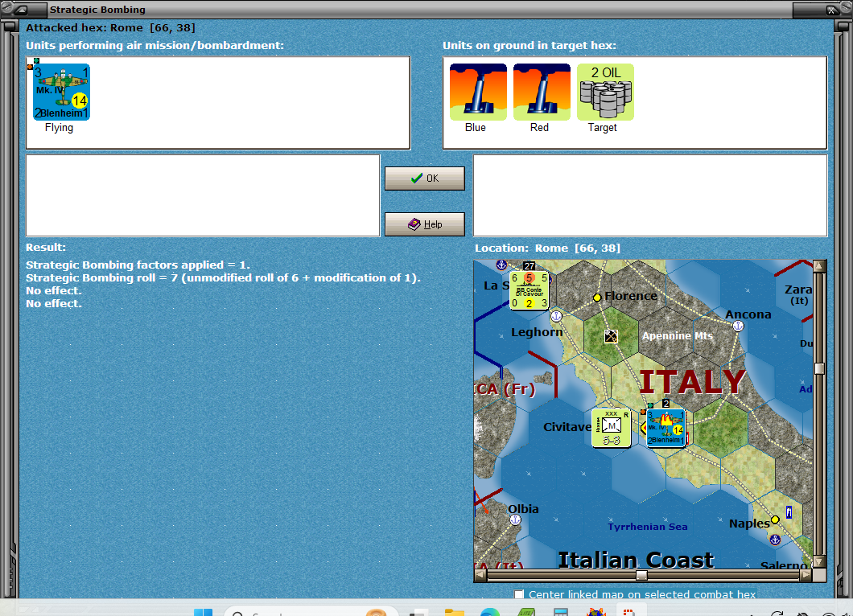This screenshot has width=853, height=616.
Task: Select the Blenheim Mk. IV flying bomber unit
Action: 61,92
